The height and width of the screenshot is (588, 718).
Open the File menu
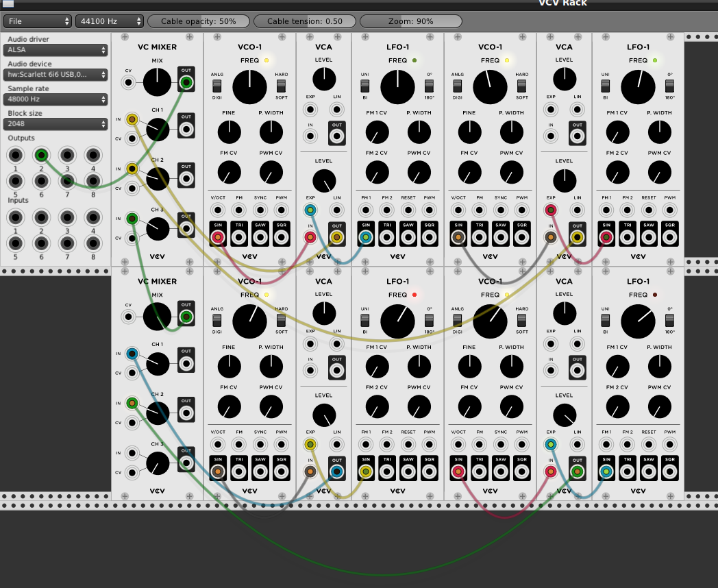click(37, 21)
